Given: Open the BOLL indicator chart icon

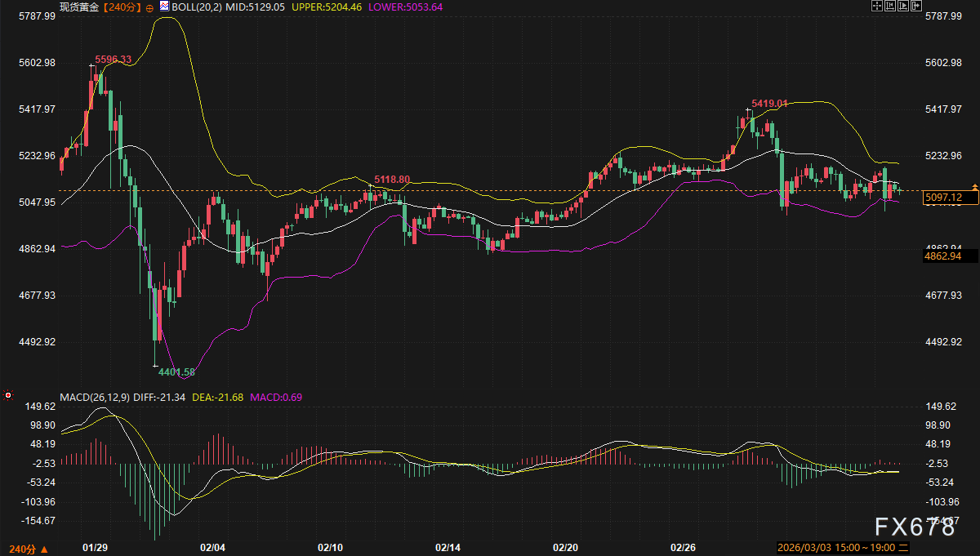Looking at the screenshot, I should (x=163, y=7).
